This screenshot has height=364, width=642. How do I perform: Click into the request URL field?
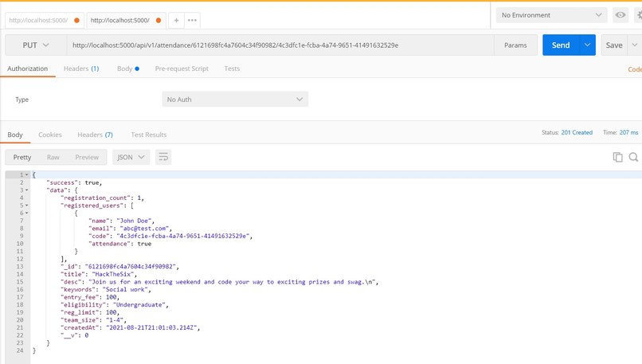(x=280, y=45)
